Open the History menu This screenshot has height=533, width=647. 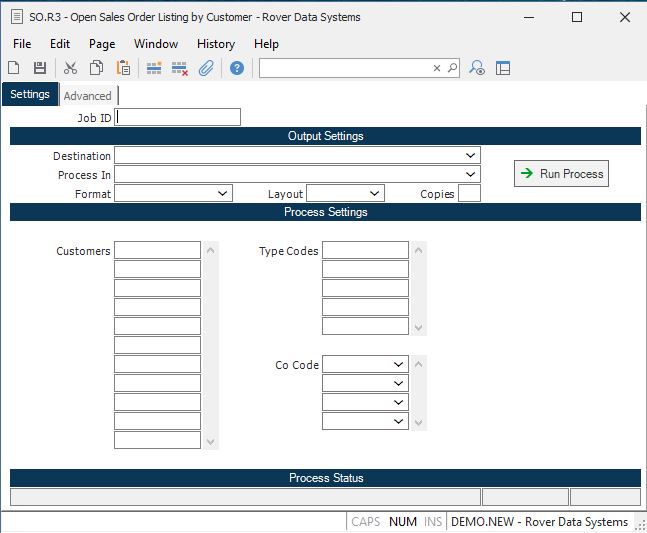pyautogui.click(x=215, y=44)
